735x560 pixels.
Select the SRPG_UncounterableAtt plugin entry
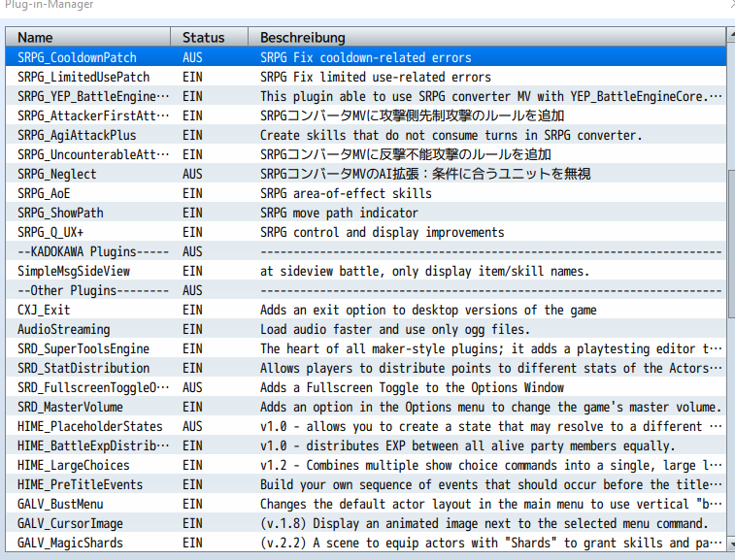[366, 154]
